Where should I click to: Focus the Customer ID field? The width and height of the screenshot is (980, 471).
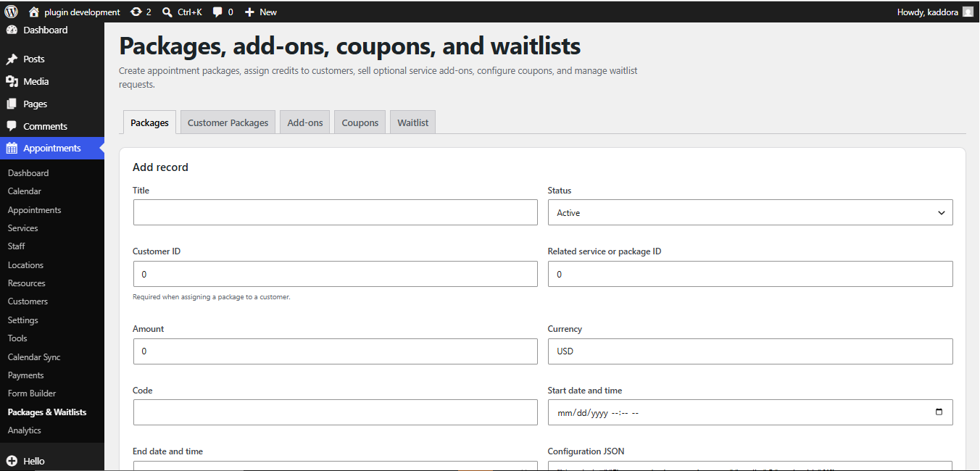pyautogui.click(x=336, y=274)
